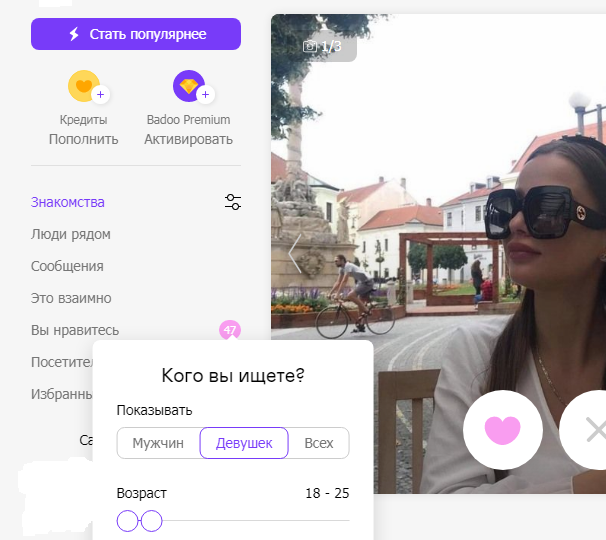Select Мужчин in the filter
The width and height of the screenshot is (606, 540).
click(158, 443)
